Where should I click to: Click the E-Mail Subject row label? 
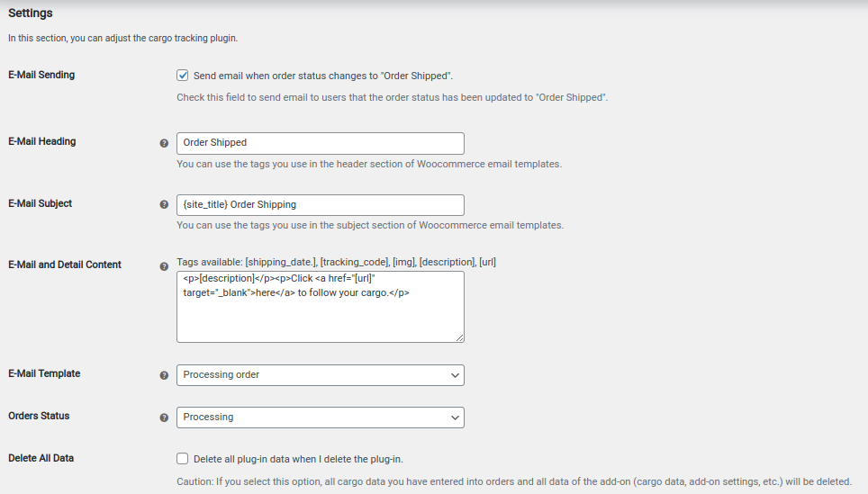[x=40, y=203]
